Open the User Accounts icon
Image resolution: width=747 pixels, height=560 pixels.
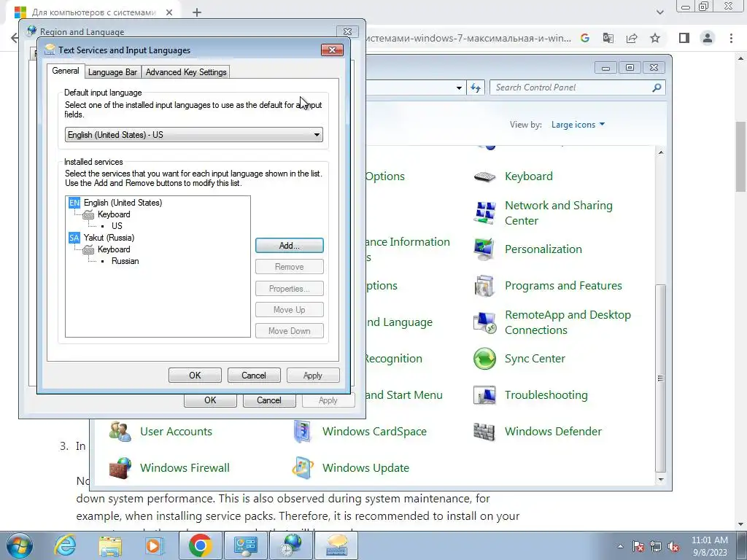click(x=120, y=432)
